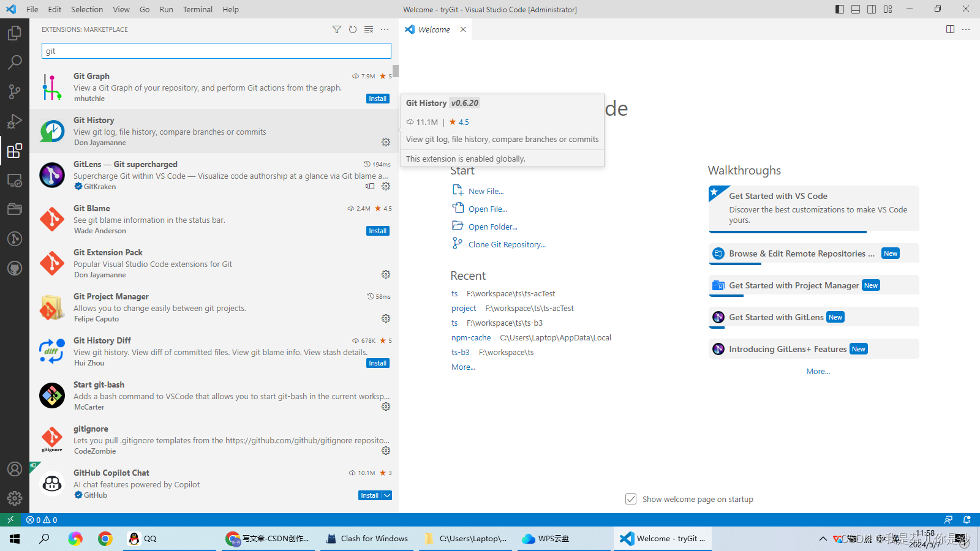Open the Run and Debug view

point(15,121)
